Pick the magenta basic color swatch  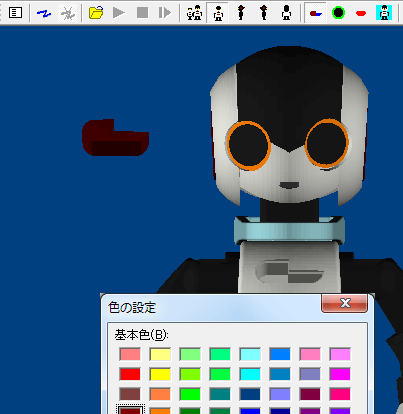[340, 374]
